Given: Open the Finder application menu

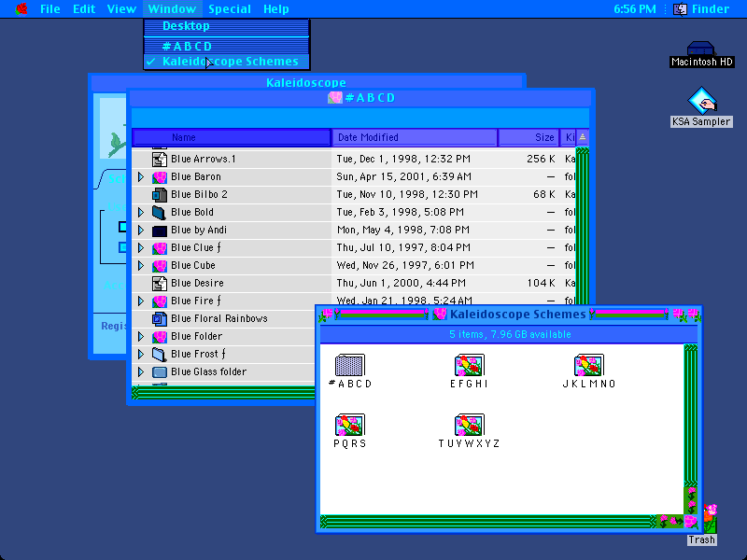Looking at the screenshot, I should (701, 9).
